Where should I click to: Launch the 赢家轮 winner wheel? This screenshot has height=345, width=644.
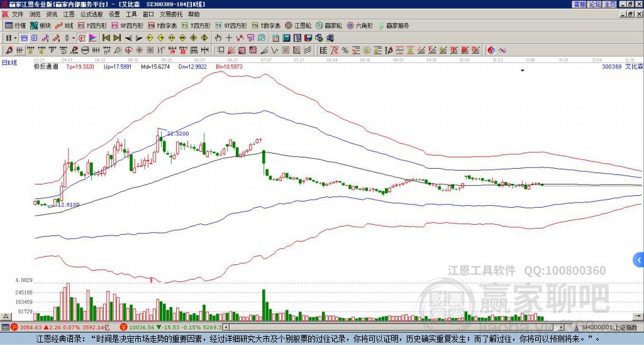(x=329, y=25)
